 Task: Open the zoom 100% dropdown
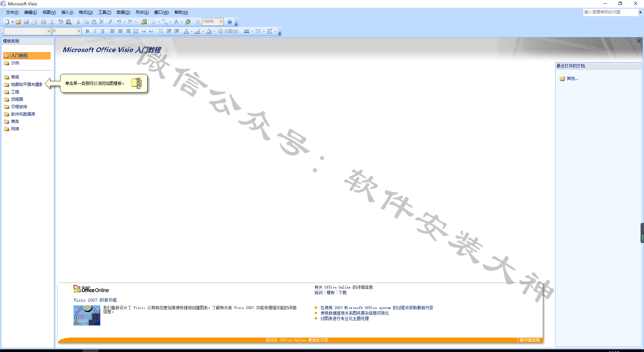(221, 22)
